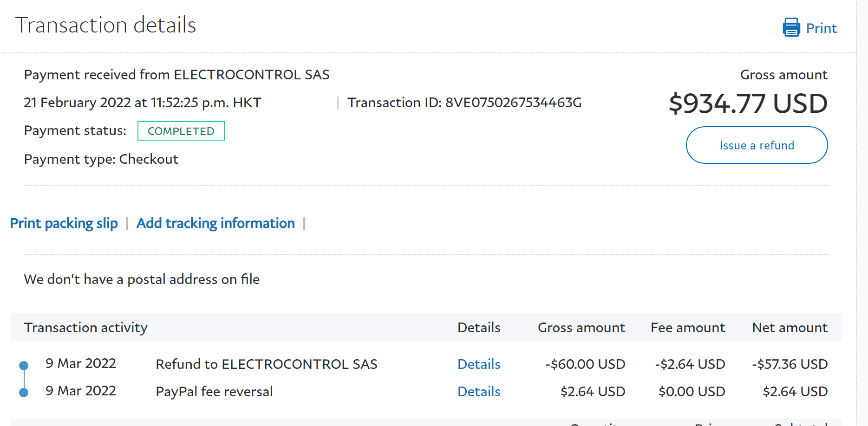Viewport: 868px width, 426px height.
Task: Click the timeline dot beside the refund entry
Action: click(x=24, y=365)
